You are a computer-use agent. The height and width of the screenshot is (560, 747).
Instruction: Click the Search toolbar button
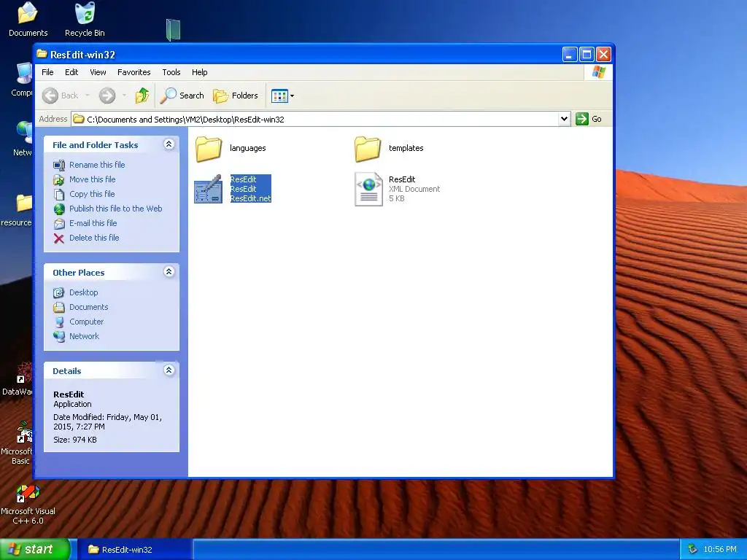[182, 96]
